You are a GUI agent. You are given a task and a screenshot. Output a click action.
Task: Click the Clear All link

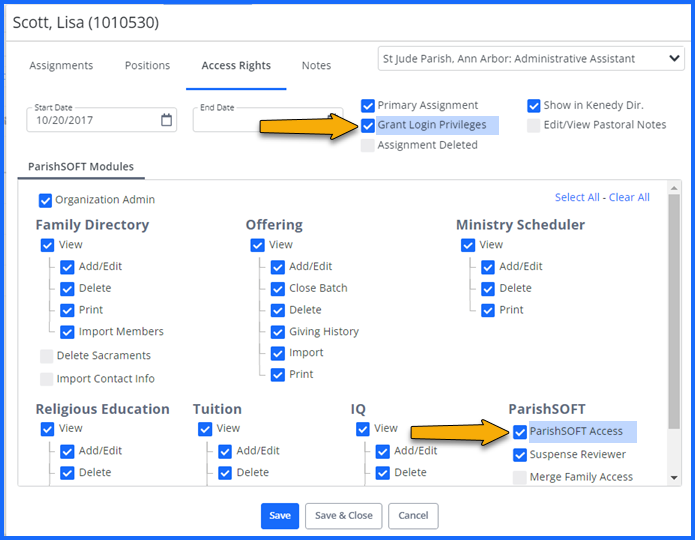[x=629, y=197]
